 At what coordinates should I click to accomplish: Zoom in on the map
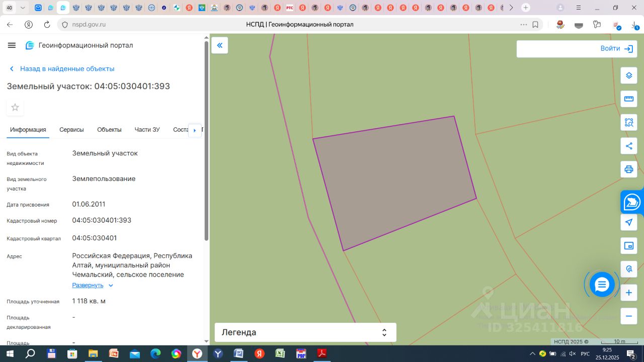tap(629, 293)
